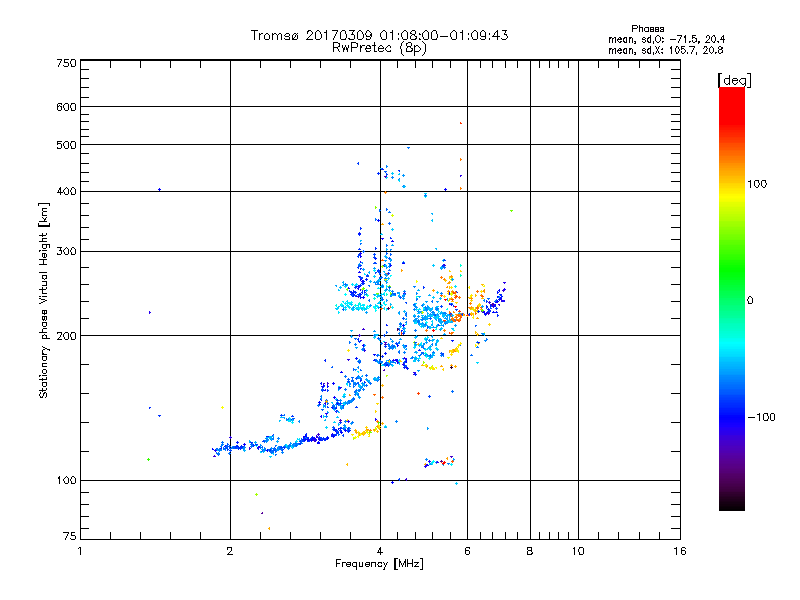The image size is (800, 600).
Task: Click the x-axis tick label '1'
Action: pyautogui.click(x=80, y=551)
